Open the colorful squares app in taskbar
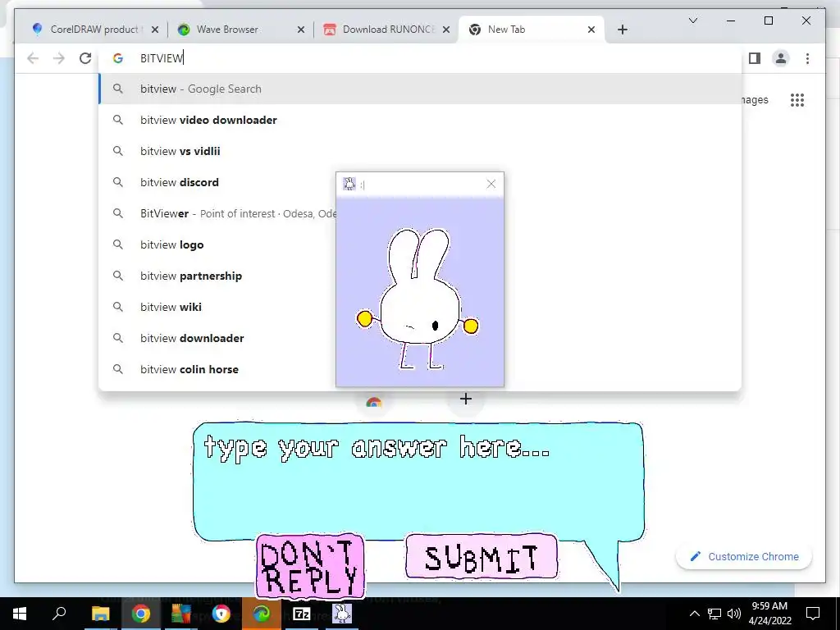This screenshot has height=630, width=840. (x=181, y=614)
